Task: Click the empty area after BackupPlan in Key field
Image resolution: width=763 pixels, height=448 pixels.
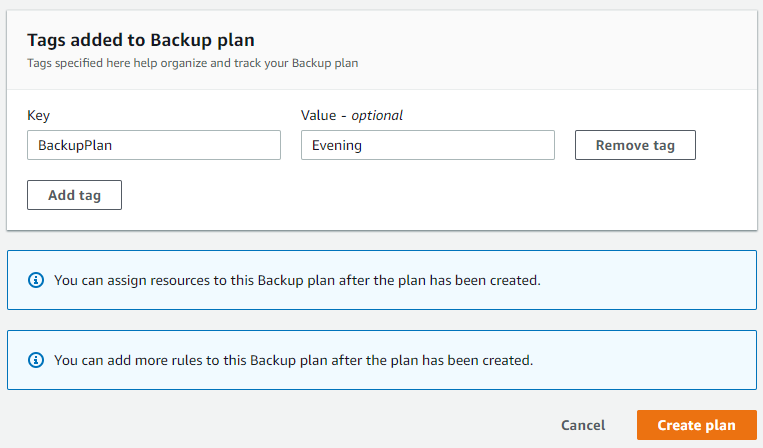Action: tap(220, 145)
